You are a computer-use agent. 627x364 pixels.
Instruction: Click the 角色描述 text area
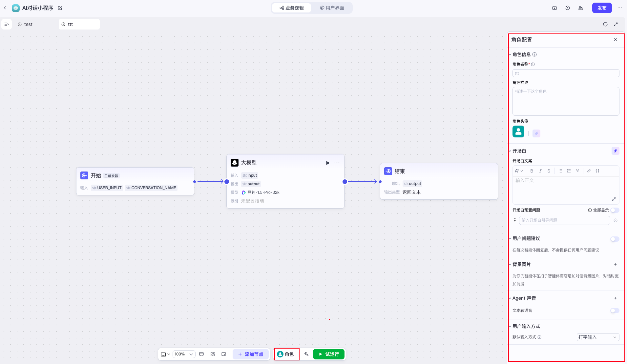566,101
